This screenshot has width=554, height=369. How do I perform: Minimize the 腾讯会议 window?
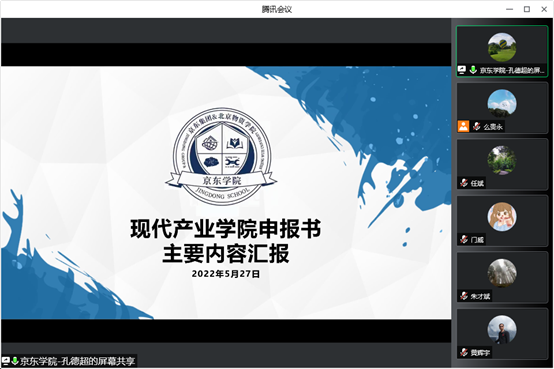click(x=509, y=9)
